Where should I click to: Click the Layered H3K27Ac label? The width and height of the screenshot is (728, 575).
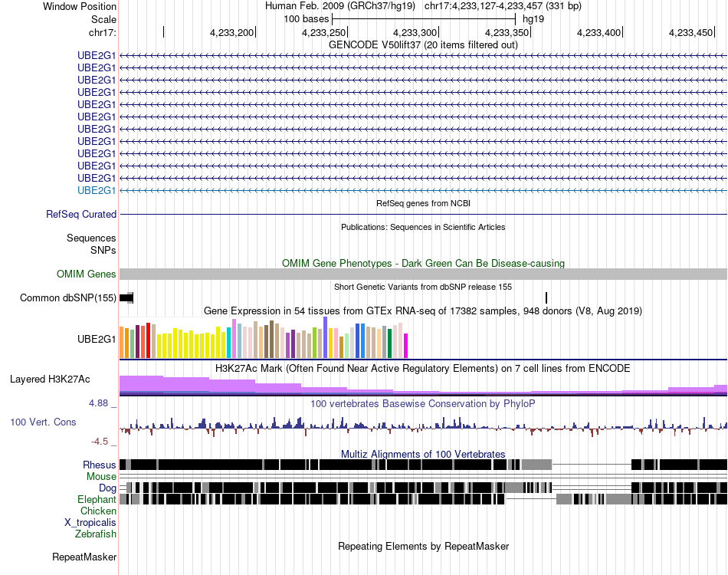(50, 379)
